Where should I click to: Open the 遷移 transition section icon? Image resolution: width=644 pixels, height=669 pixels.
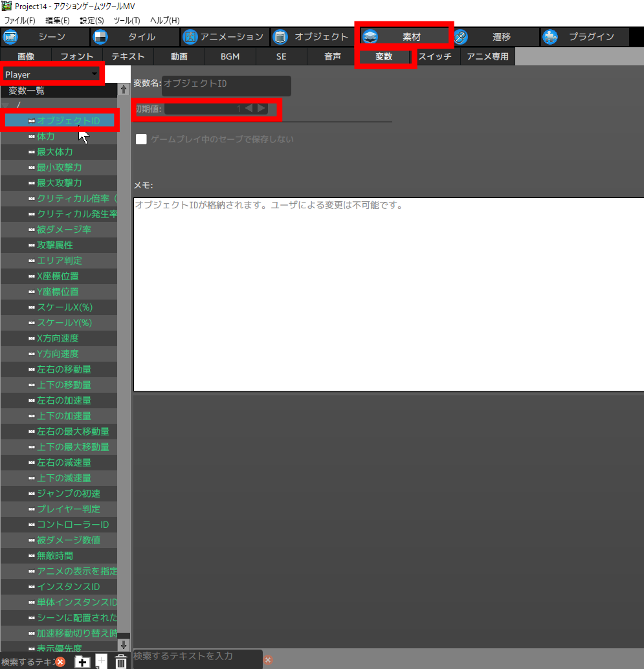click(x=460, y=37)
